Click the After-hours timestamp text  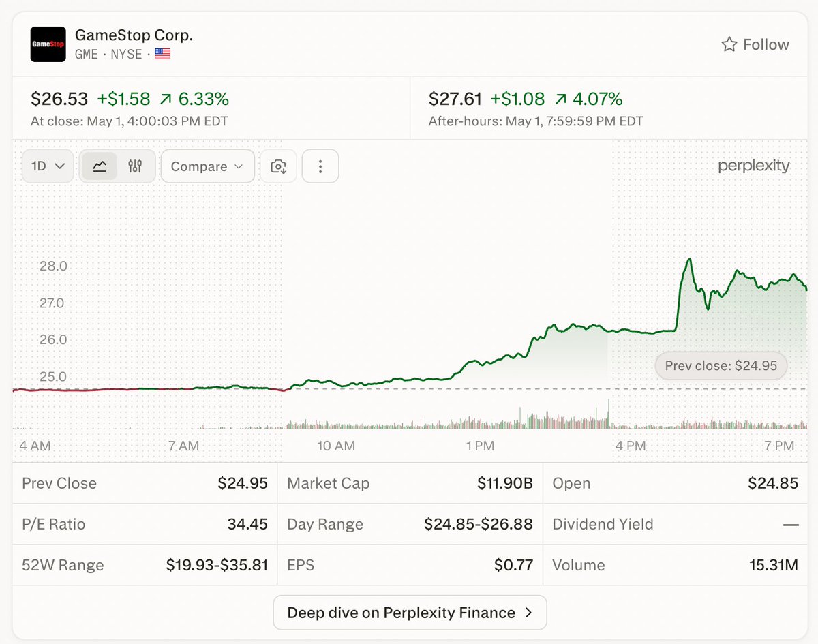[x=536, y=121]
